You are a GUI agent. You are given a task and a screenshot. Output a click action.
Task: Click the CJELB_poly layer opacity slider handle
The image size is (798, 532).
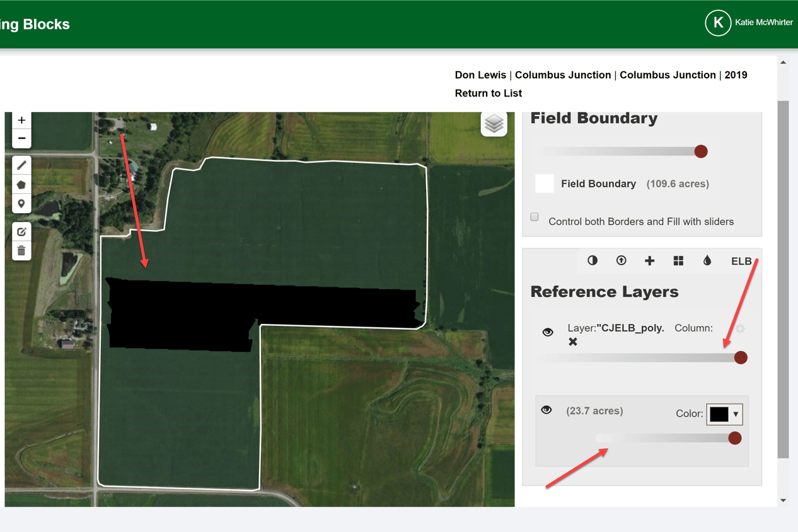741,357
